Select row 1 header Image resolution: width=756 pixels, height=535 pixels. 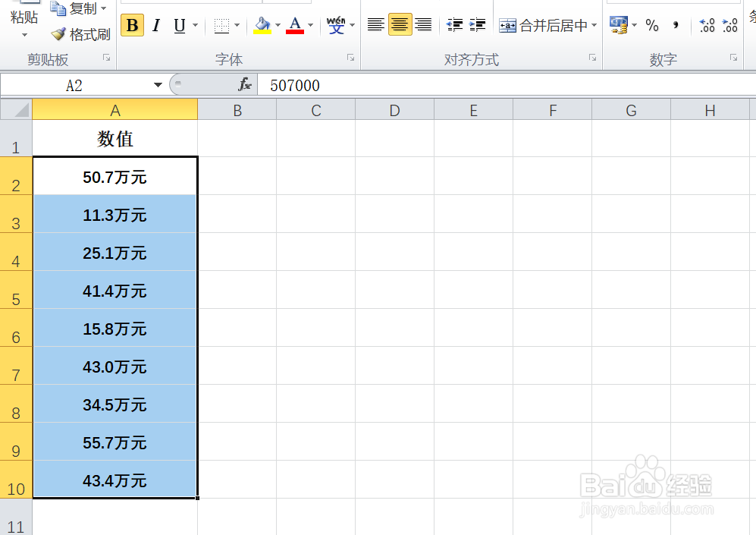(16, 138)
